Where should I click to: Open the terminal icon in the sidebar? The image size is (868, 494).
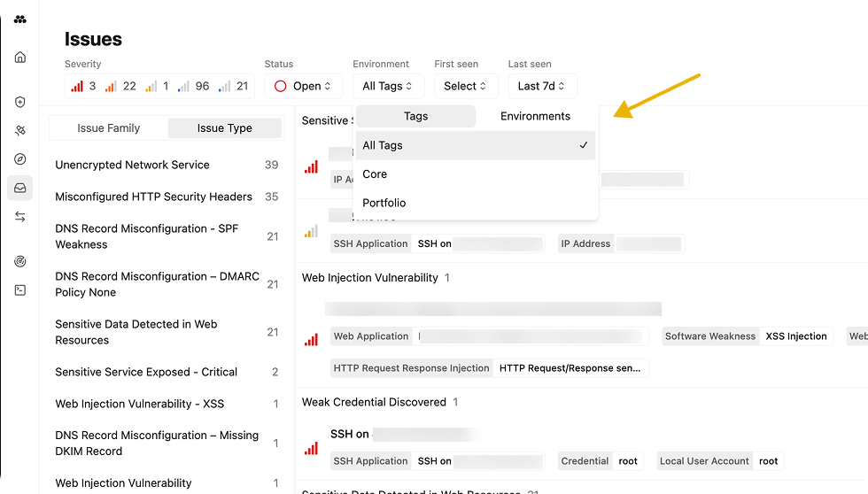click(x=20, y=289)
